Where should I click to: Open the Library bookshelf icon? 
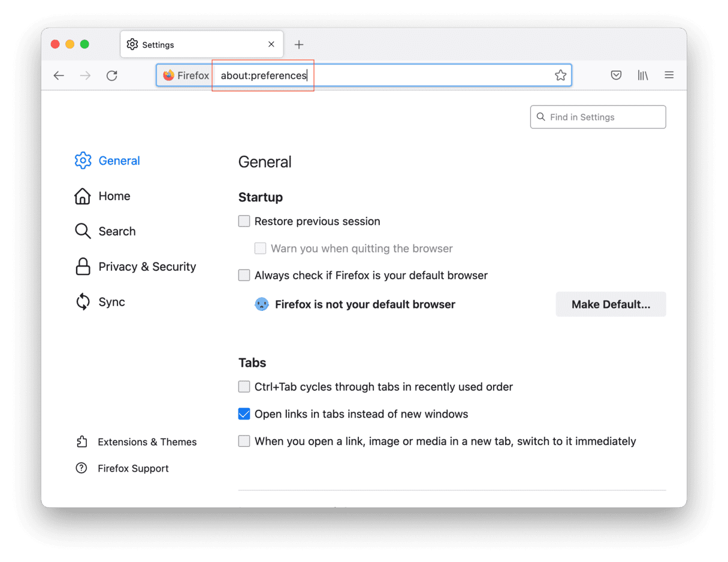tap(642, 75)
